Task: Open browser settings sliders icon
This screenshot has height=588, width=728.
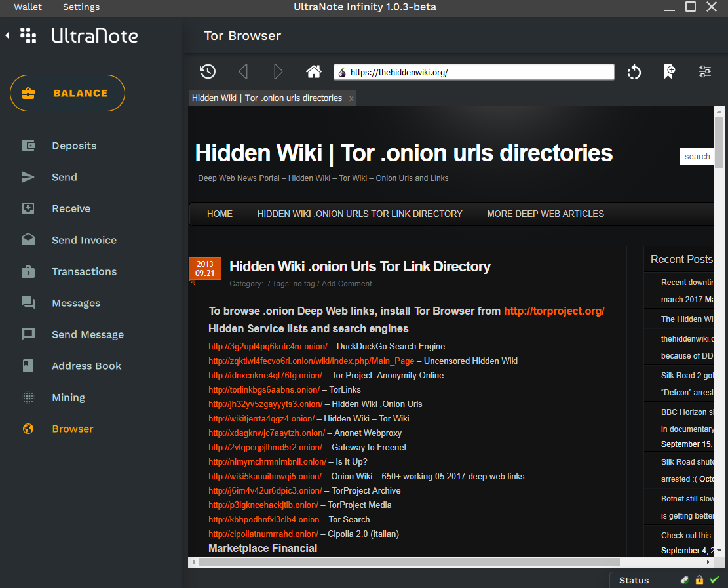Action: click(705, 71)
